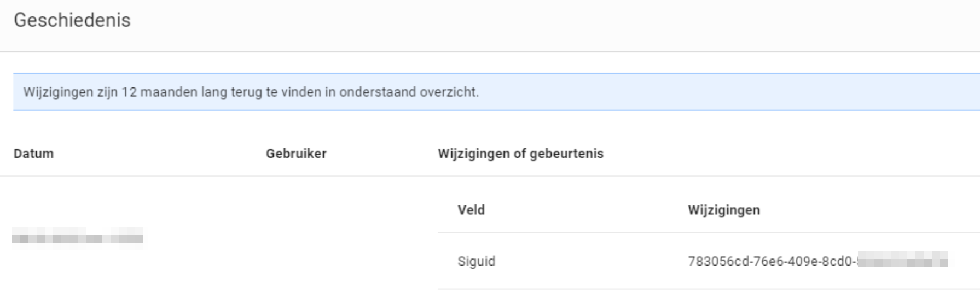Click 'Wijzigingen zijn' at the banner start

(x=59, y=92)
